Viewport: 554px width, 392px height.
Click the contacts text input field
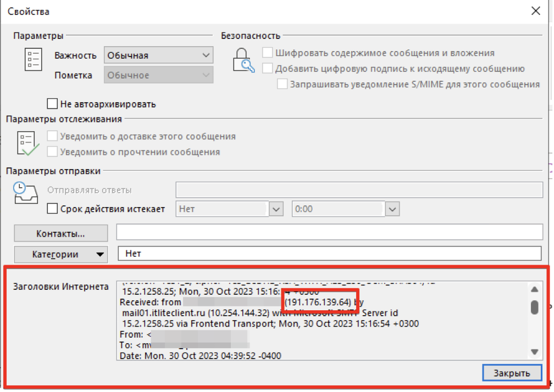tap(329, 233)
